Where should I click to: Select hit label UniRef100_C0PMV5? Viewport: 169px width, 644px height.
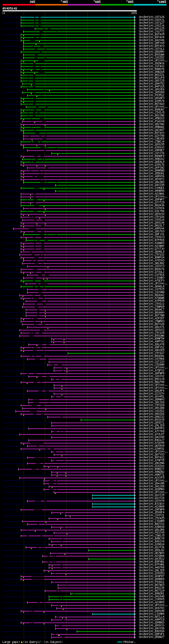click(152, 599)
